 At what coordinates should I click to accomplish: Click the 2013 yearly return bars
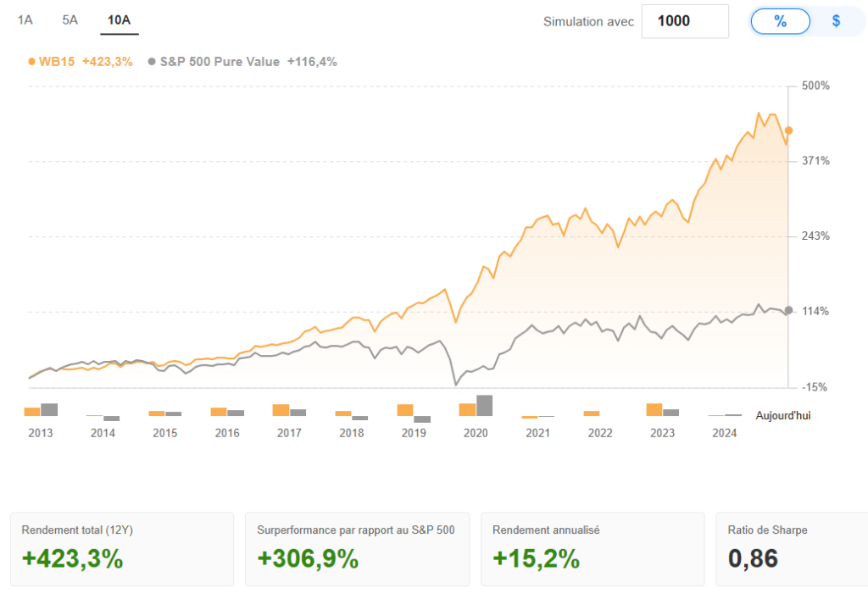[x=41, y=410]
